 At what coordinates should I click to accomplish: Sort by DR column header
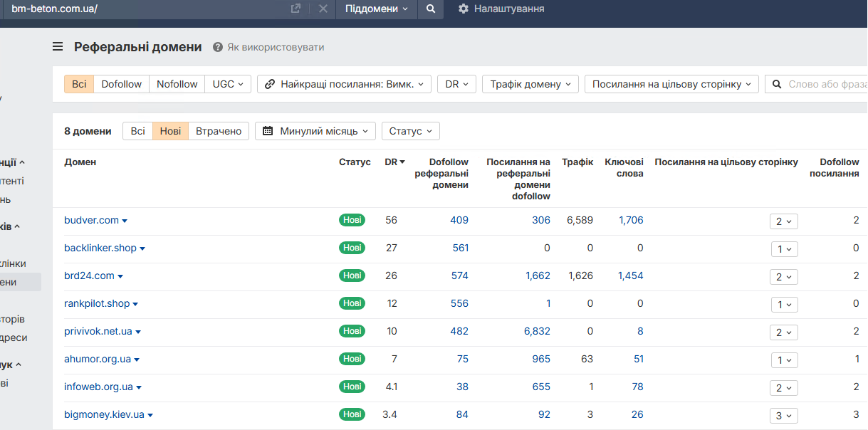pos(394,162)
